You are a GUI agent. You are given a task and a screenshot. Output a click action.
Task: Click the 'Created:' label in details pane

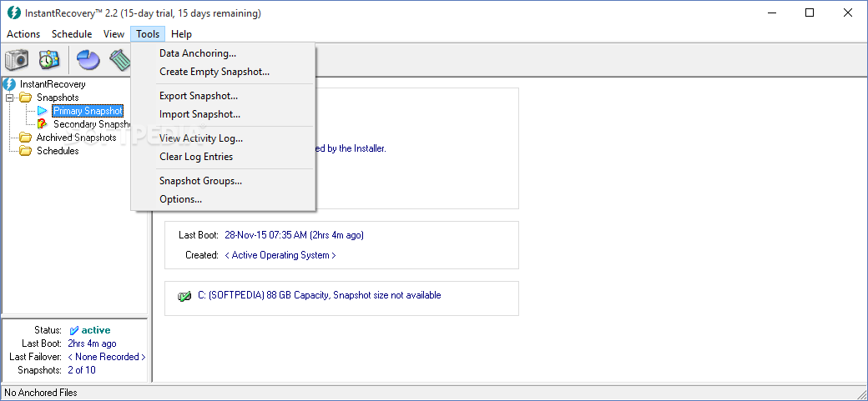(x=202, y=256)
